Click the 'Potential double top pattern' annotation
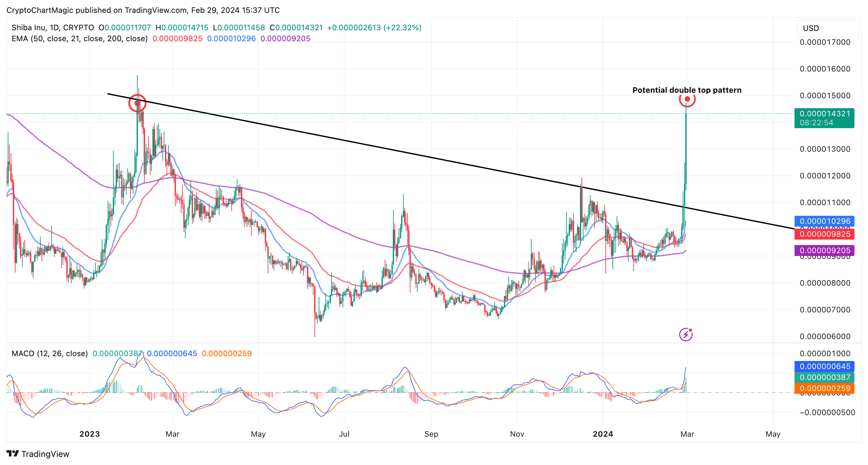The width and height of the screenshot is (868, 465). point(687,90)
